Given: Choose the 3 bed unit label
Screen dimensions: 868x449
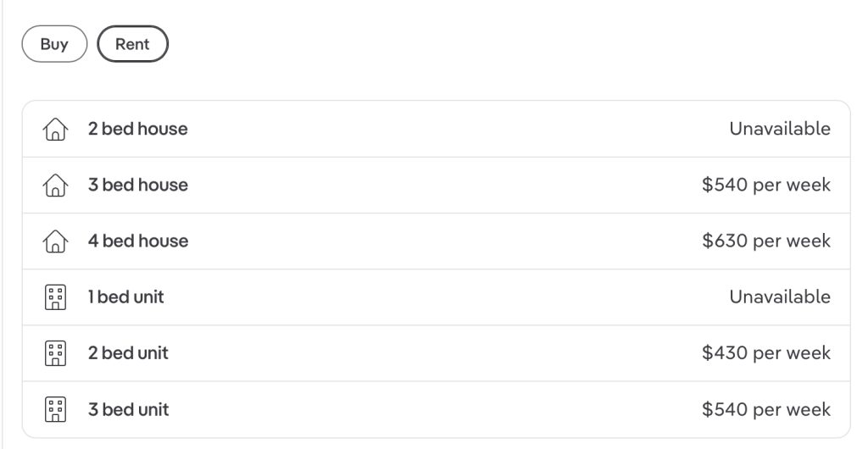Looking at the screenshot, I should (x=129, y=409).
